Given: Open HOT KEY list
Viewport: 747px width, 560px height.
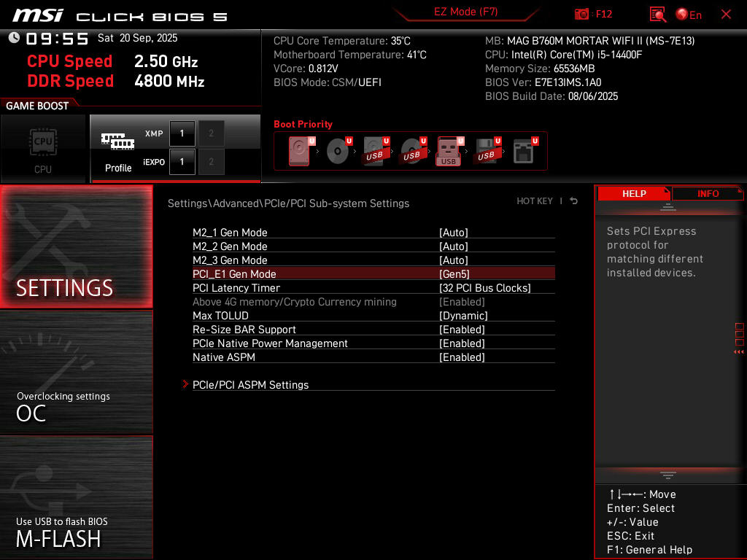Looking at the screenshot, I should [x=535, y=201].
